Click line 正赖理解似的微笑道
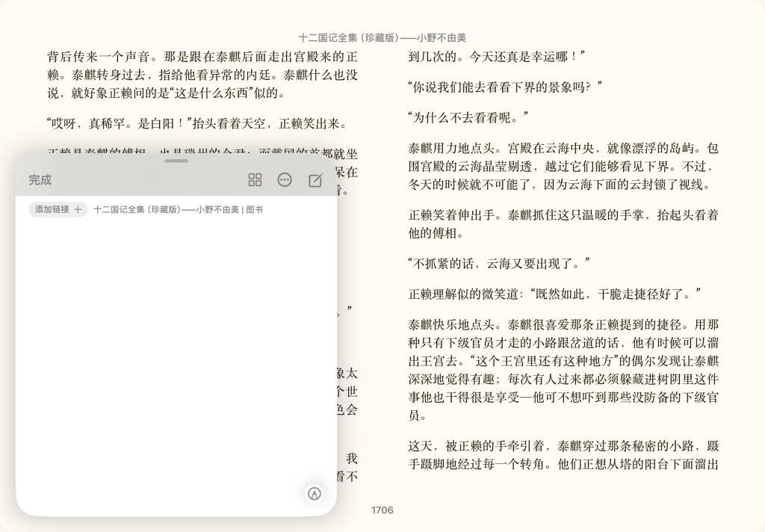Viewport: 765px width, 532px height. coord(555,294)
